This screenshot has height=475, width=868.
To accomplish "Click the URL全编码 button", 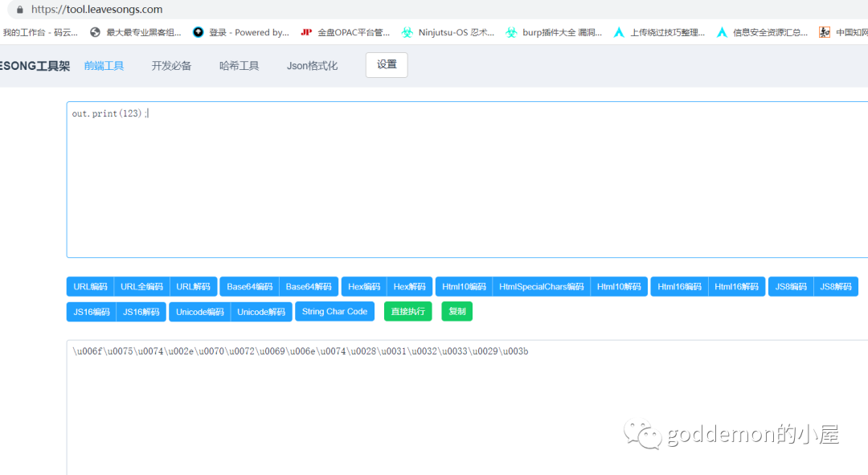I will click(x=141, y=287).
